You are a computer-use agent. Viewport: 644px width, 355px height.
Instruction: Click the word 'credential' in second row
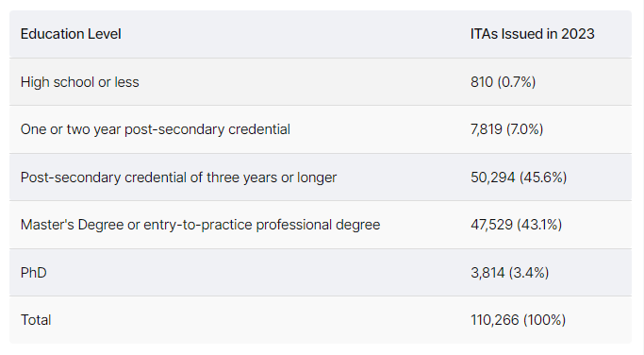click(x=259, y=129)
